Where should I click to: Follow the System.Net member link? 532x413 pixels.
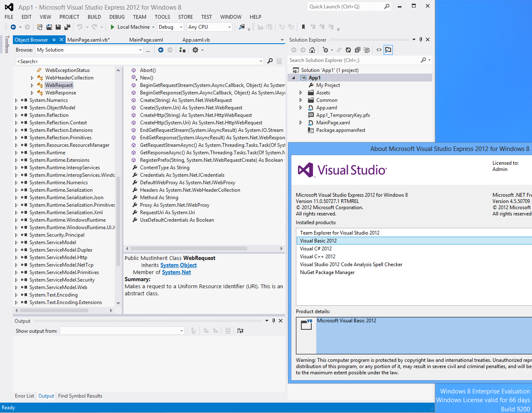(176, 272)
